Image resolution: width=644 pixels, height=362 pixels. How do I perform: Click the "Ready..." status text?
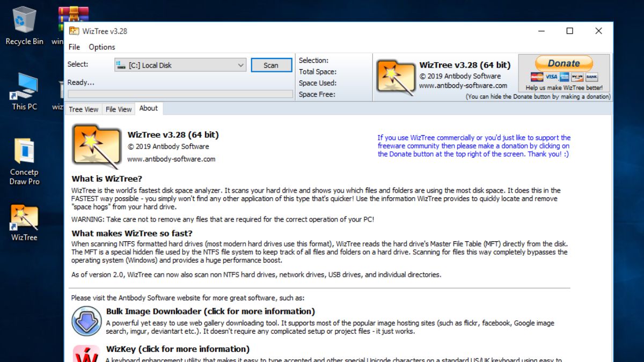click(80, 83)
